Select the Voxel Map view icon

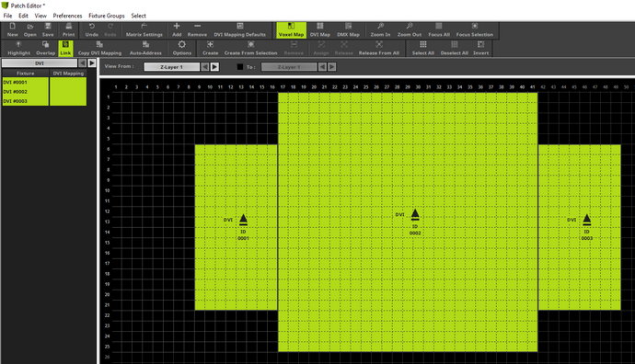[291, 30]
